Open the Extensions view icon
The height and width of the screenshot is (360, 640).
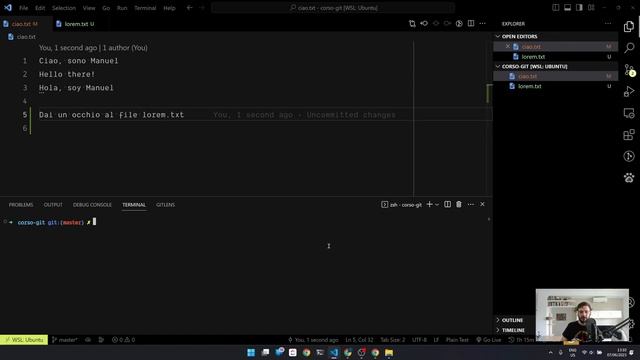pyautogui.click(x=629, y=135)
